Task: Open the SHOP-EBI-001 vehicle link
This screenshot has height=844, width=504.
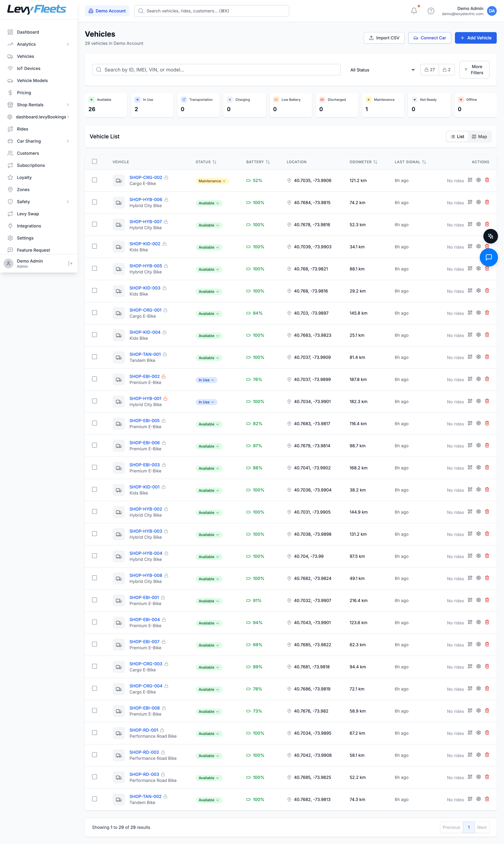Action: tap(144, 597)
